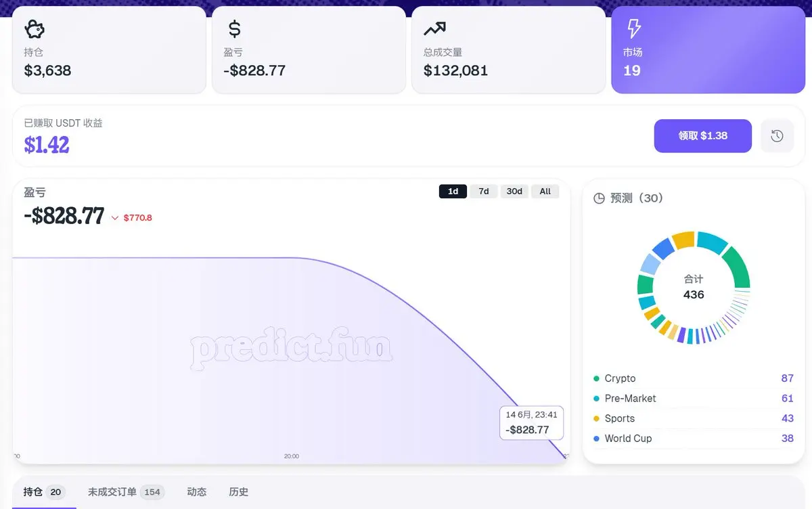Open the 未成交订单 tab
Image resolution: width=812 pixels, height=509 pixels.
(126, 492)
